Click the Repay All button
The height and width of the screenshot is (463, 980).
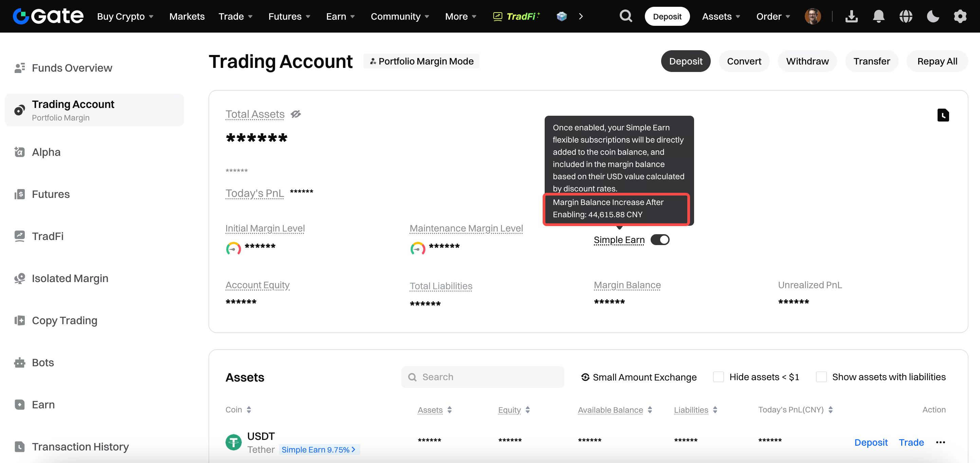(937, 61)
